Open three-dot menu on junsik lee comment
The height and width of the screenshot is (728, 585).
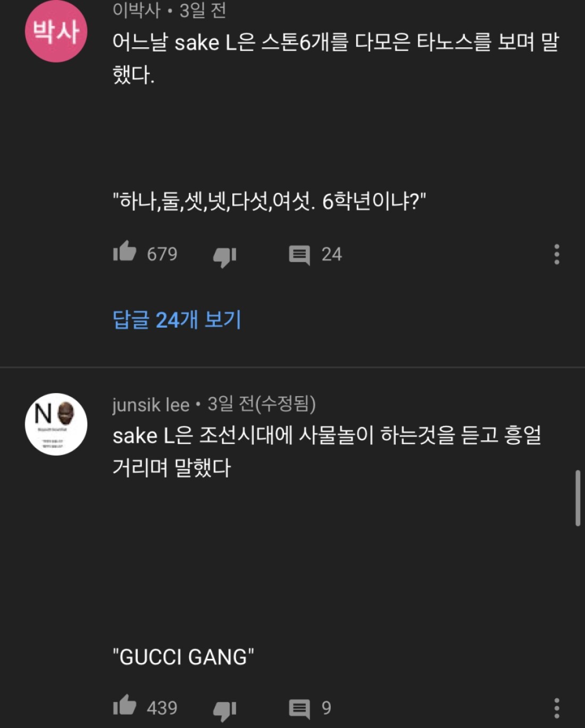(x=557, y=708)
